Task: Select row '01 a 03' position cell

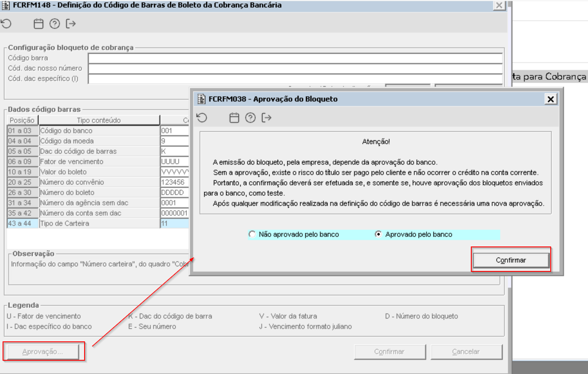Action: click(23, 131)
